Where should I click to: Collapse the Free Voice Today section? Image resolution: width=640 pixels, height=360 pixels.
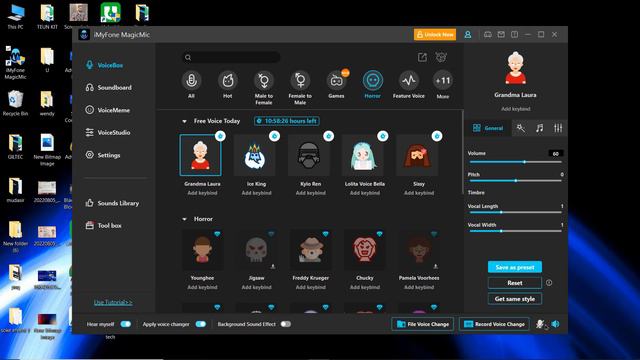[184, 121]
